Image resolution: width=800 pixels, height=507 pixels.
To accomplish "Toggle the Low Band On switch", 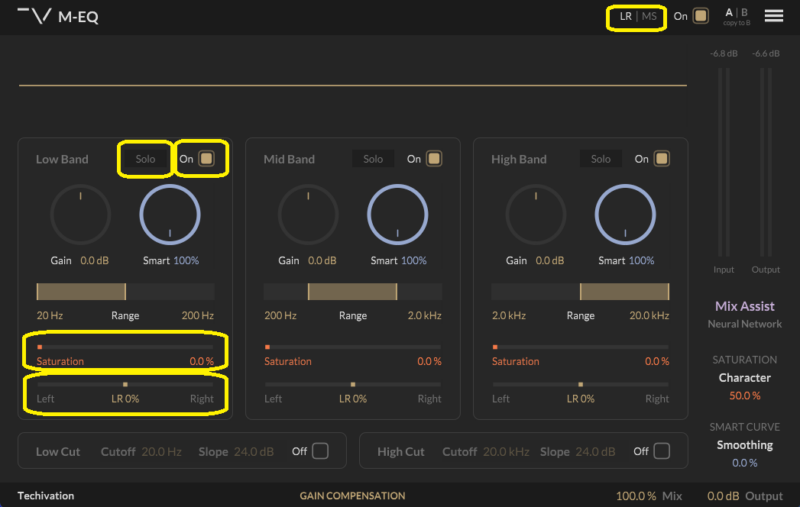I will 206,159.
